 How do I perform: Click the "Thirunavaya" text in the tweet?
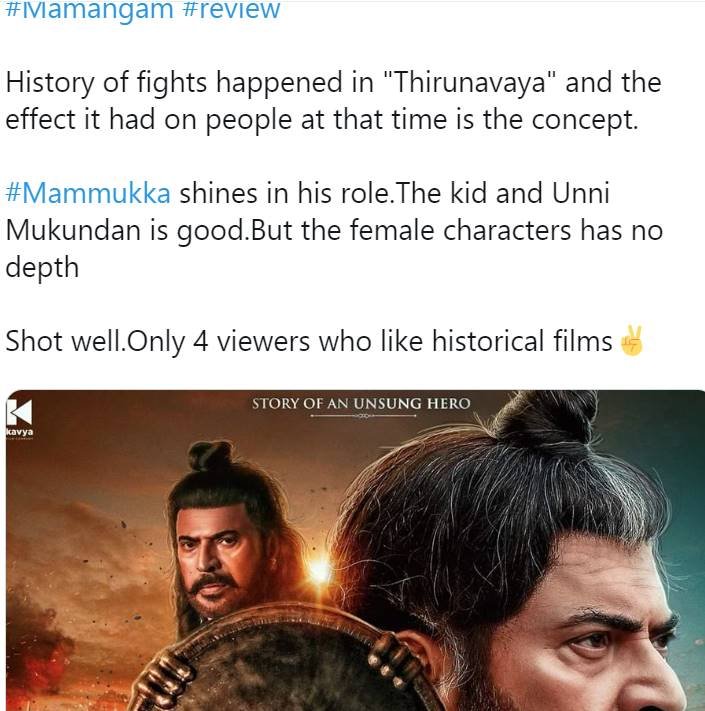(470, 83)
